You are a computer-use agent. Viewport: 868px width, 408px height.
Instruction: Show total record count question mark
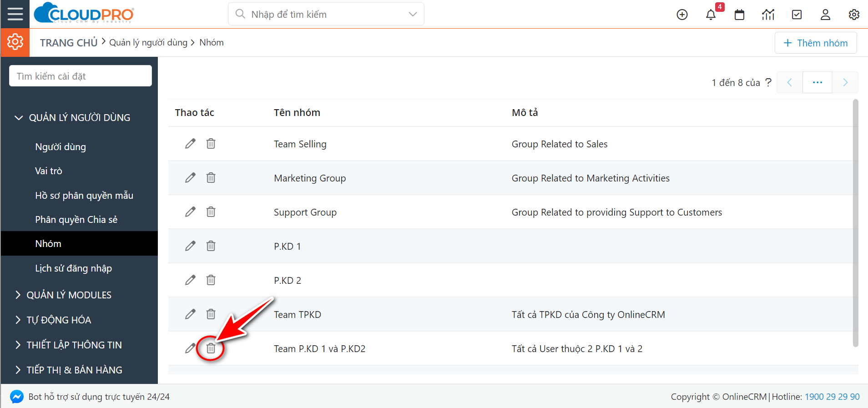[768, 82]
